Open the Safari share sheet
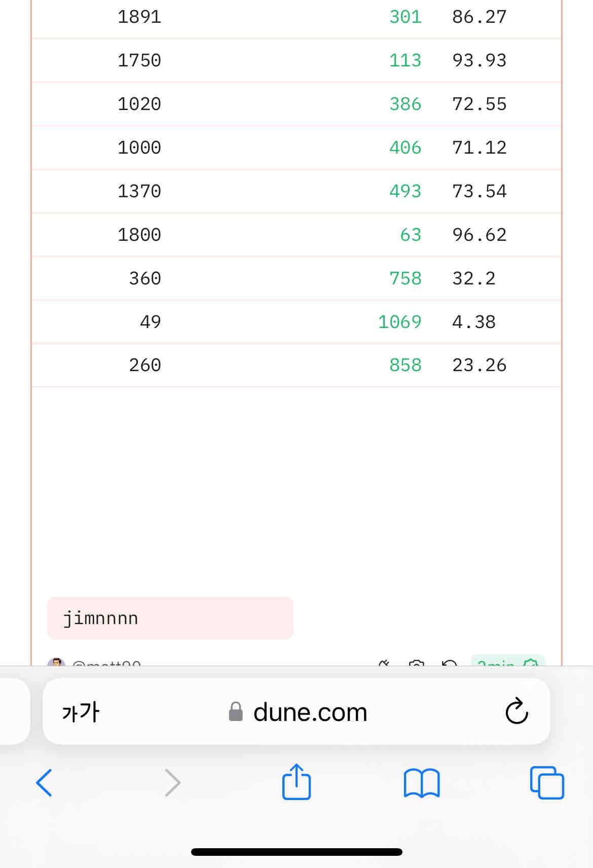This screenshot has width=593, height=868. pos(296,782)
